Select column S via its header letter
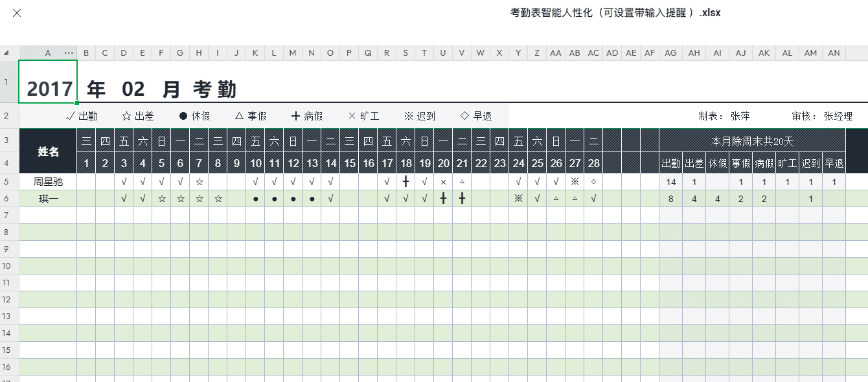Viewport: 868px width, 382px height. pos(405,53)
